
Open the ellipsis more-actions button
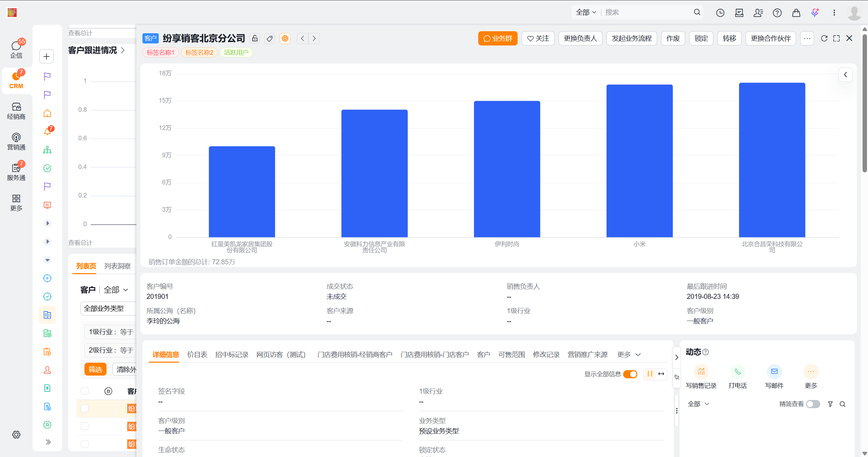[807, 38]
